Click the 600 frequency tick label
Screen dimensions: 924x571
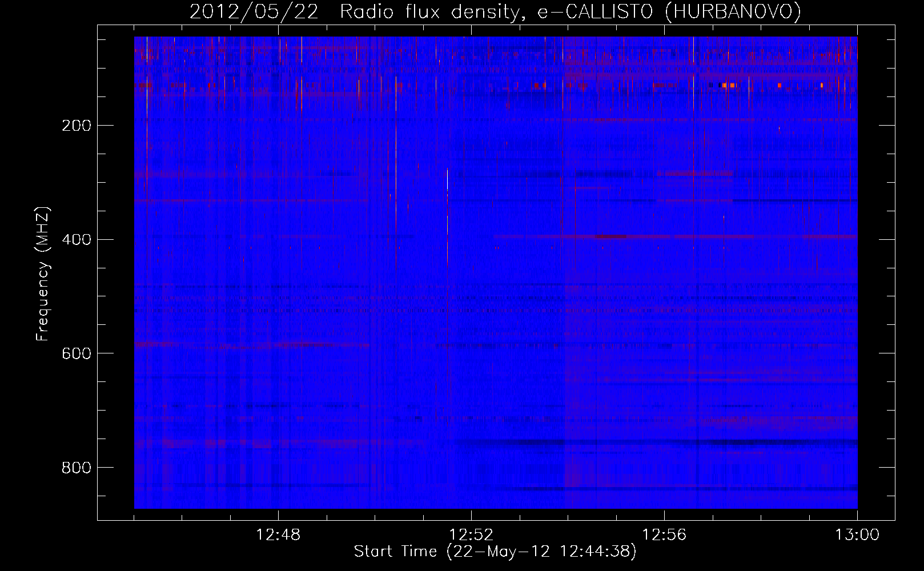pyautogui.click(x=76, y=354)
